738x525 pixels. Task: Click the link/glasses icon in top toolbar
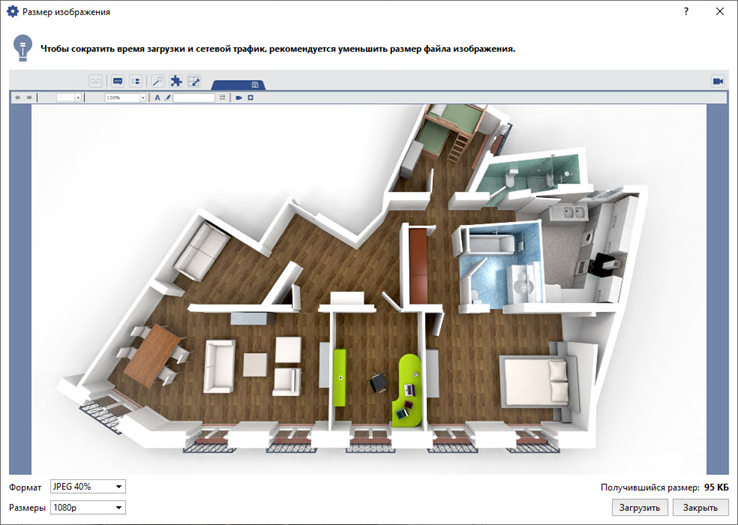pyautogui.click(x=96, y=81)
